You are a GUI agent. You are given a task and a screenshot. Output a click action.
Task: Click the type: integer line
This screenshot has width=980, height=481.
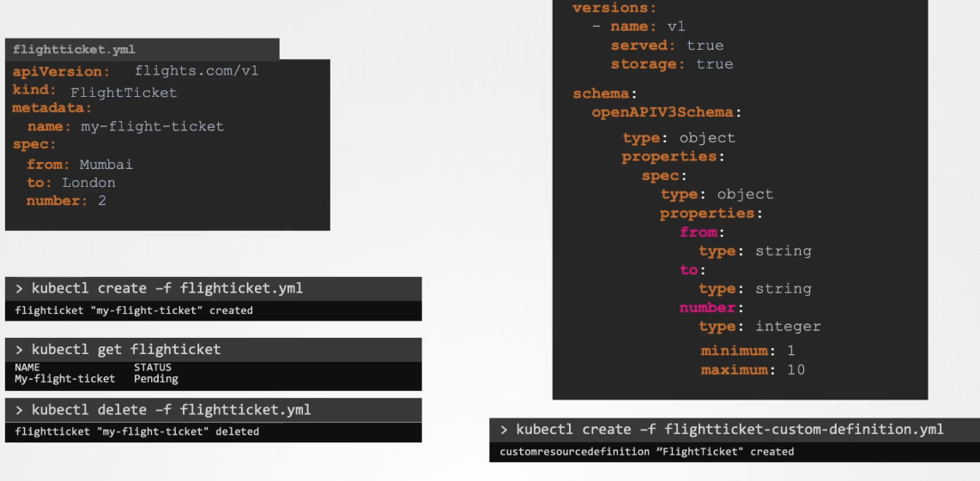(x=759, y=327)
